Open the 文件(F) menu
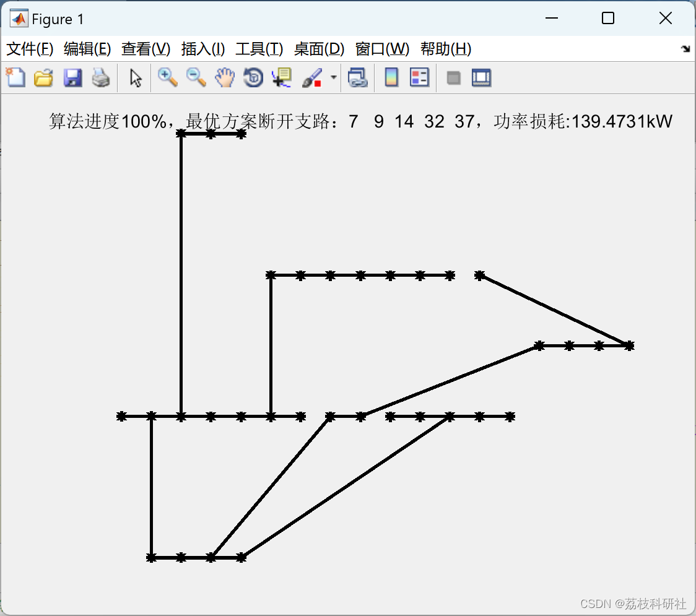Image resolution: width=696 pixels, height=616 pixels. pyautogui.click(x=30, y=49)
